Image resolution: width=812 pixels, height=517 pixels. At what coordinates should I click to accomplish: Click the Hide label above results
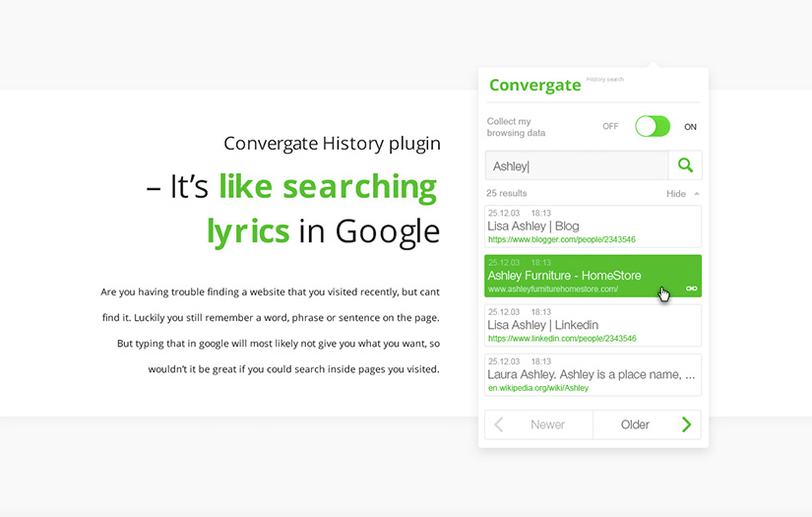(676, 194)
